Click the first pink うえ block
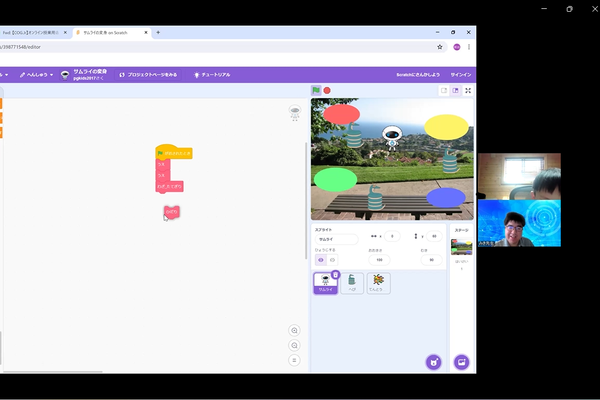The height and width of the screenshot is (400, 600). [x=163, y=164]
